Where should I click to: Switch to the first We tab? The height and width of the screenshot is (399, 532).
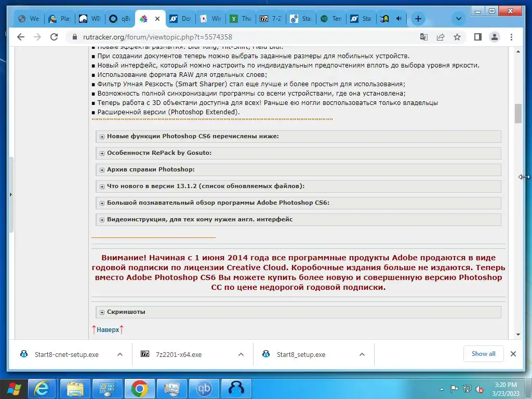[x=29, y=19]
